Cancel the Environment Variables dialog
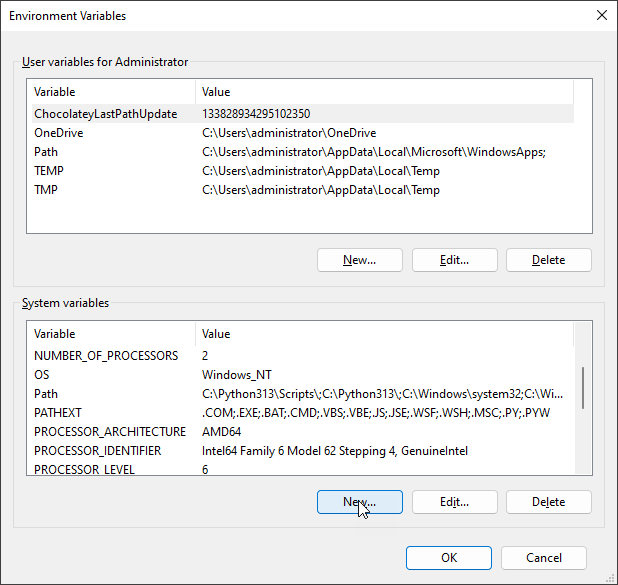The height and width of the screenshot is (585, 618). 543,558
